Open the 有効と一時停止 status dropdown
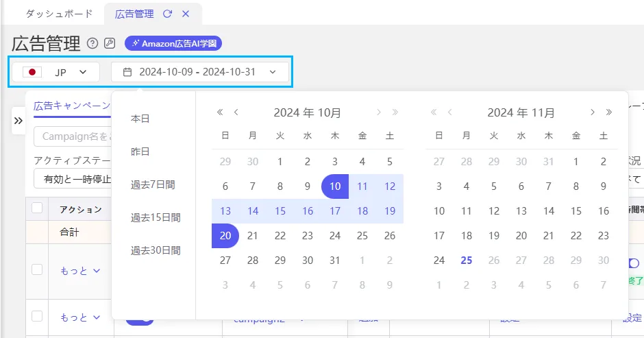 (73, 179)
